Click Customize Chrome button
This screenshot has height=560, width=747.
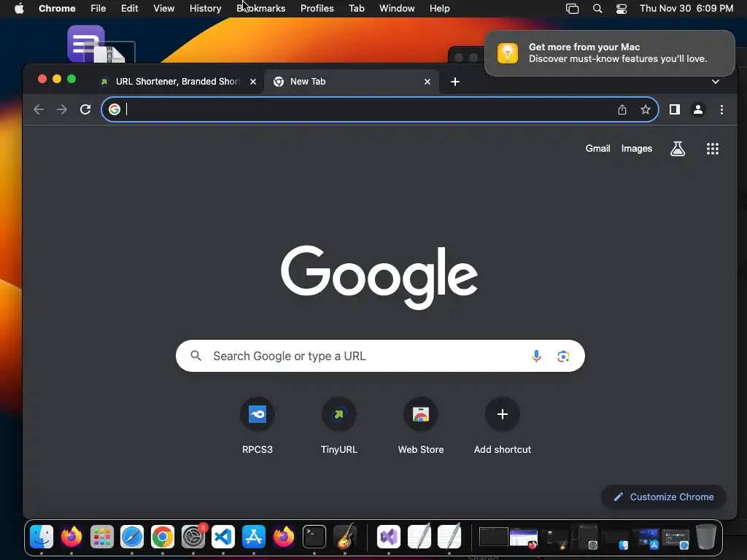[x=664, y=497]
